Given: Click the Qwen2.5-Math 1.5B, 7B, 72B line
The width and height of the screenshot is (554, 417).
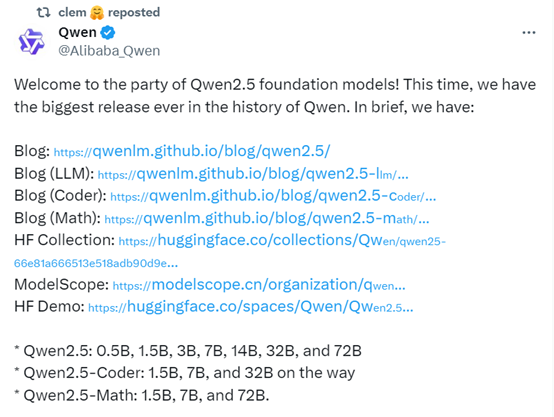Looking at the screenshot, I should click(141, 395).
